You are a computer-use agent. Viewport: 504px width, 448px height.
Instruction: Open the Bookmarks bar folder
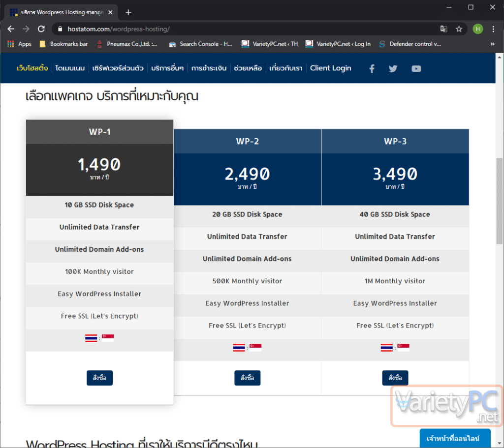tap(63, 44)
